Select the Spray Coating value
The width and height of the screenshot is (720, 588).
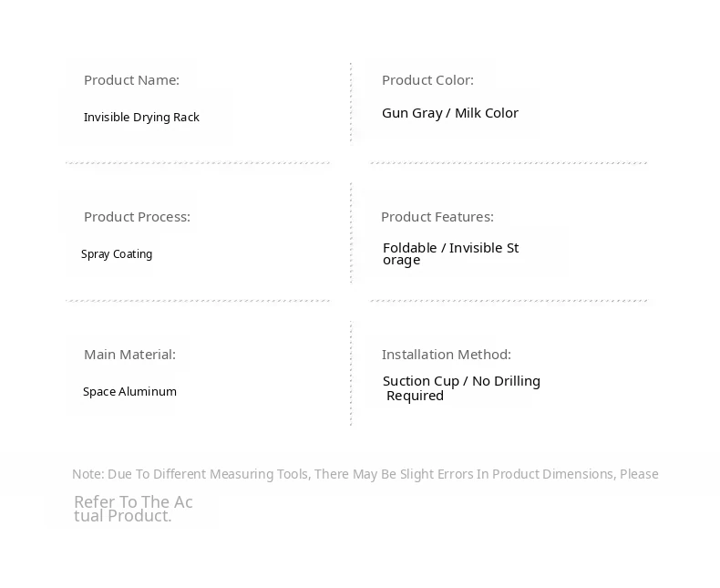click(x=117, y=254)
